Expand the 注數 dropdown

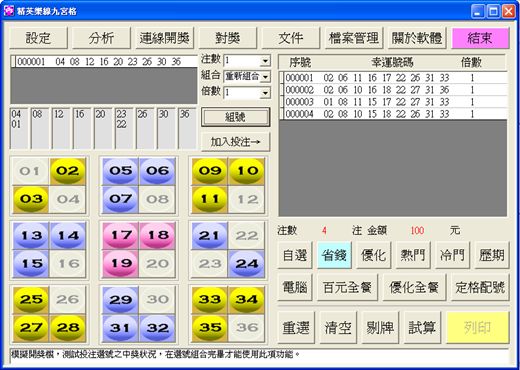click(265, 61)
